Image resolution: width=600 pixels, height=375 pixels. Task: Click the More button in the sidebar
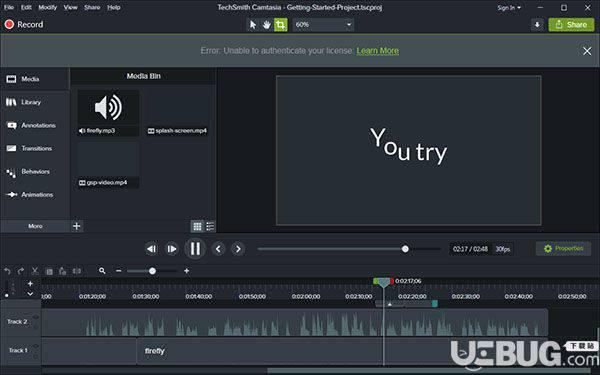(35, 226)
